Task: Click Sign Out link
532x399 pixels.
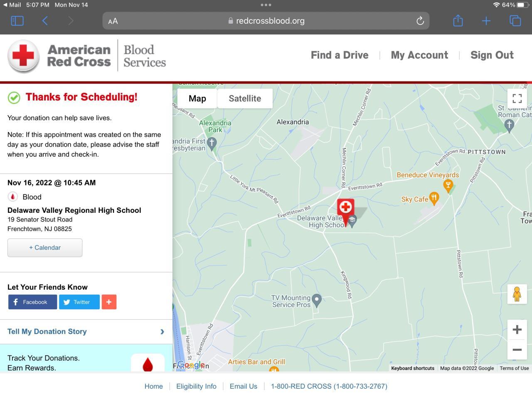Action: 492,55
